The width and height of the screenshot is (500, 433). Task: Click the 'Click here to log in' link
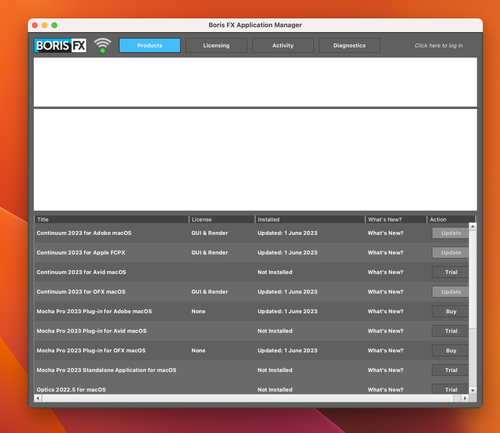pyautogui.click(x=439, y=45)
